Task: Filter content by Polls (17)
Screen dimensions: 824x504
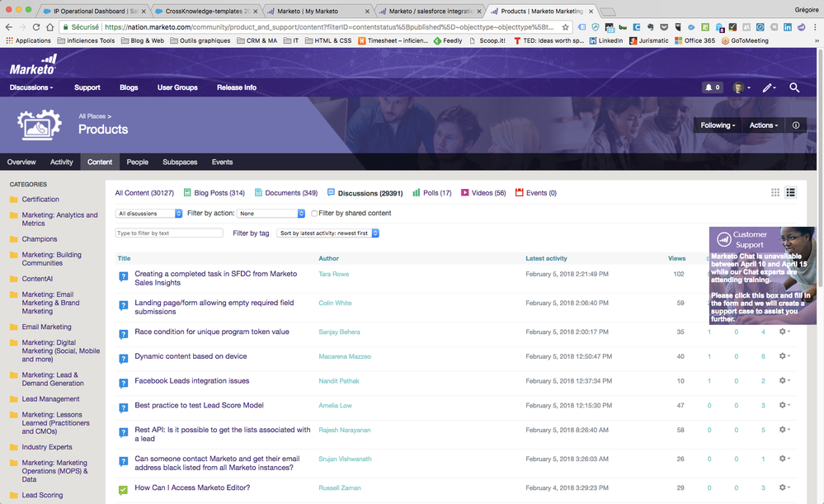Action: [432, 193]
